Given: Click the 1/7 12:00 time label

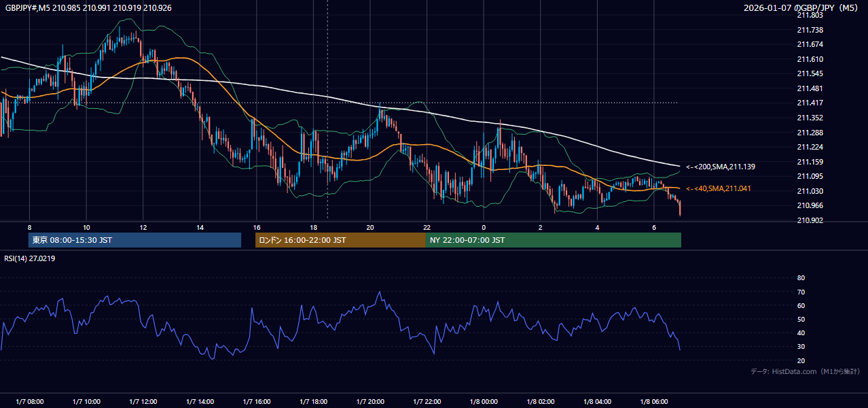Looking at the screenshot, I should pos(143,401).
